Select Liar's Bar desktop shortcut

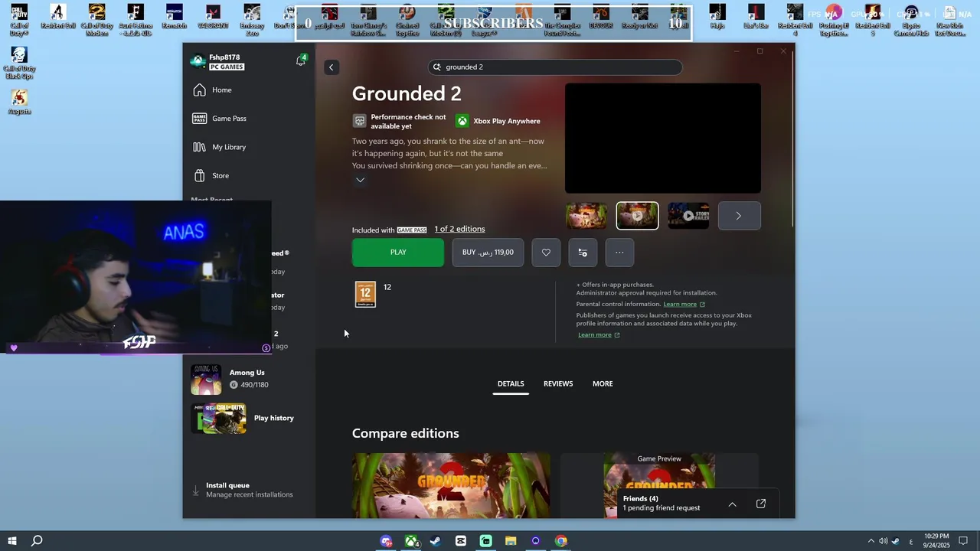pyautogui.click(x=756, y=17)
